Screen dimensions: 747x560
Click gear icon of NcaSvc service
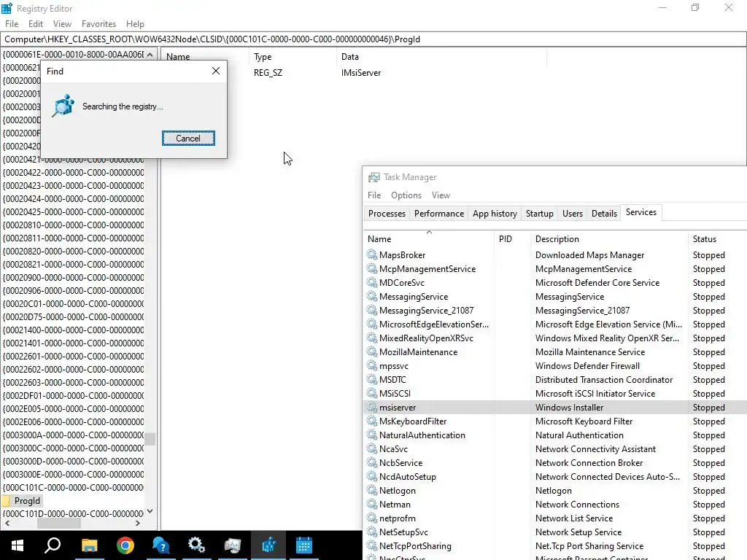pos(372,448)
